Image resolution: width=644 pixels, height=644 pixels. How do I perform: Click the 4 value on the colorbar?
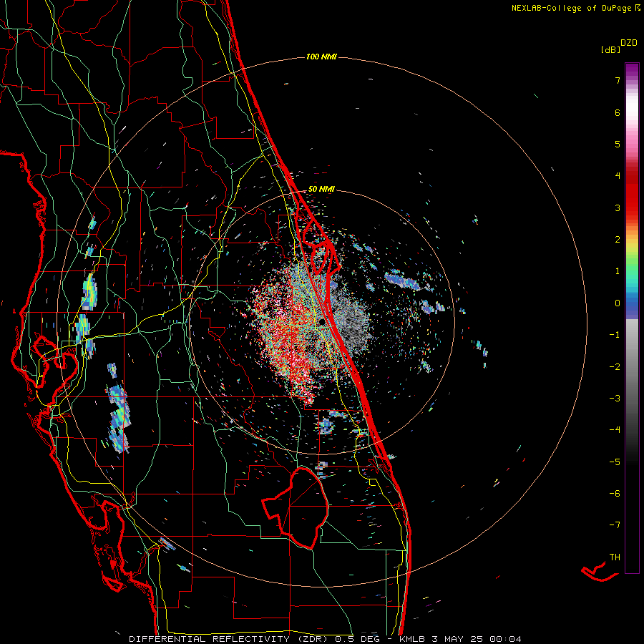pyautogui.click(x=618, y=176)
